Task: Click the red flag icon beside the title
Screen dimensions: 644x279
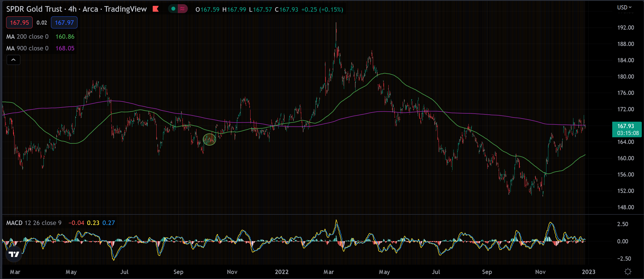Action: [156, 9]
